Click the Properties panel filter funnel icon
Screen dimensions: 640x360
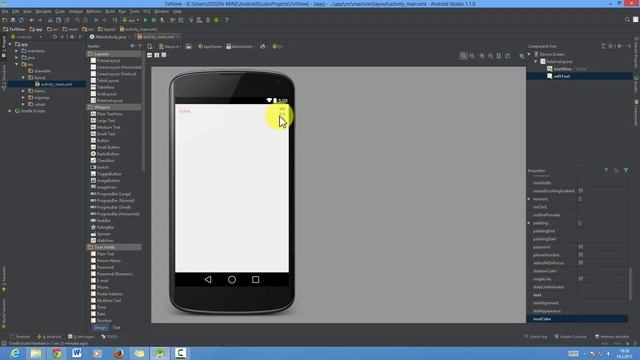point(626,171)
